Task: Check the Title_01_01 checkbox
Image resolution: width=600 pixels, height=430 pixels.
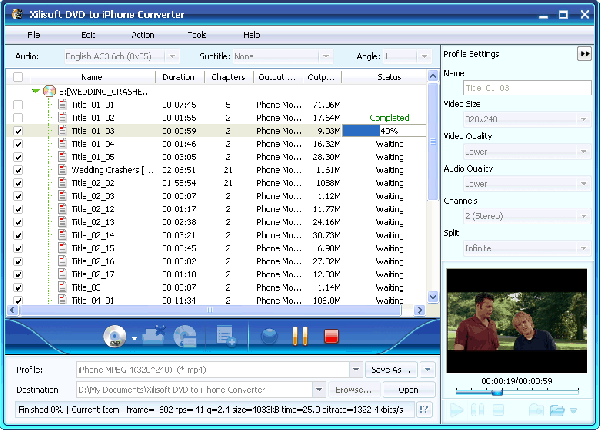Action: pos(18,104)
